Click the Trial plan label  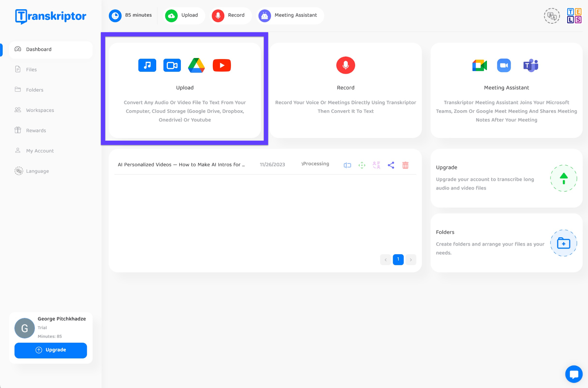click(x=42, y=328)
